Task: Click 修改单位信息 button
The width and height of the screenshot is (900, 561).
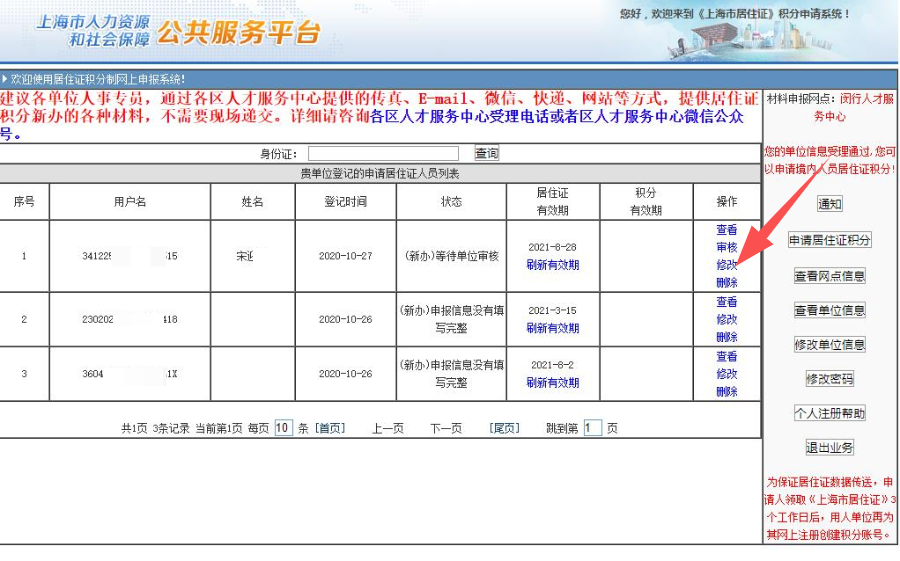Action: point(830,345)
